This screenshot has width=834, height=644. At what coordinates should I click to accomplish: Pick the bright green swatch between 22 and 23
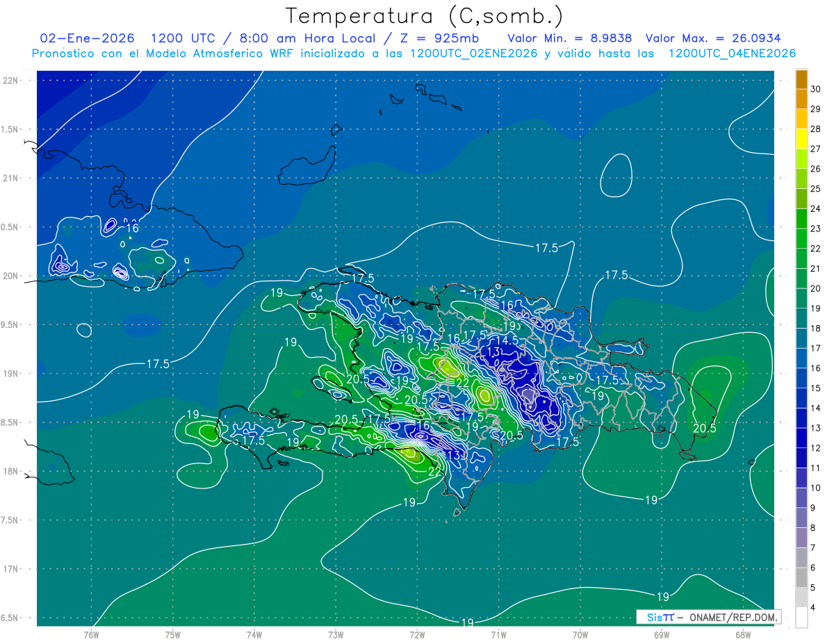point(801,239)
